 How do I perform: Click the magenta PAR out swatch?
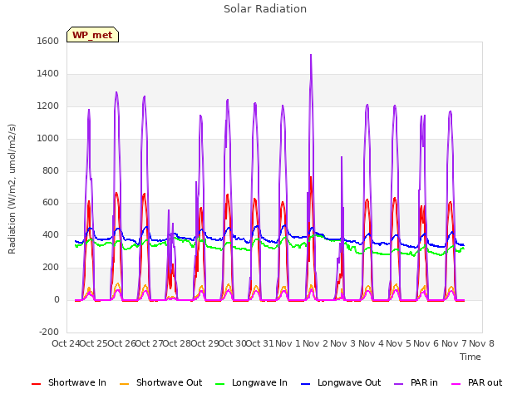[456, 384]
